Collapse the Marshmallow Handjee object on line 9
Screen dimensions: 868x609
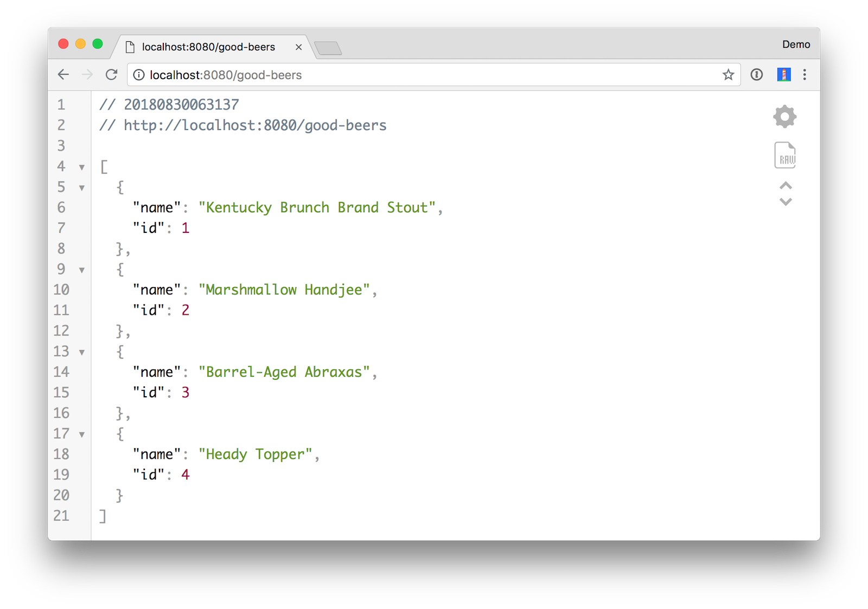coord(82,270)
